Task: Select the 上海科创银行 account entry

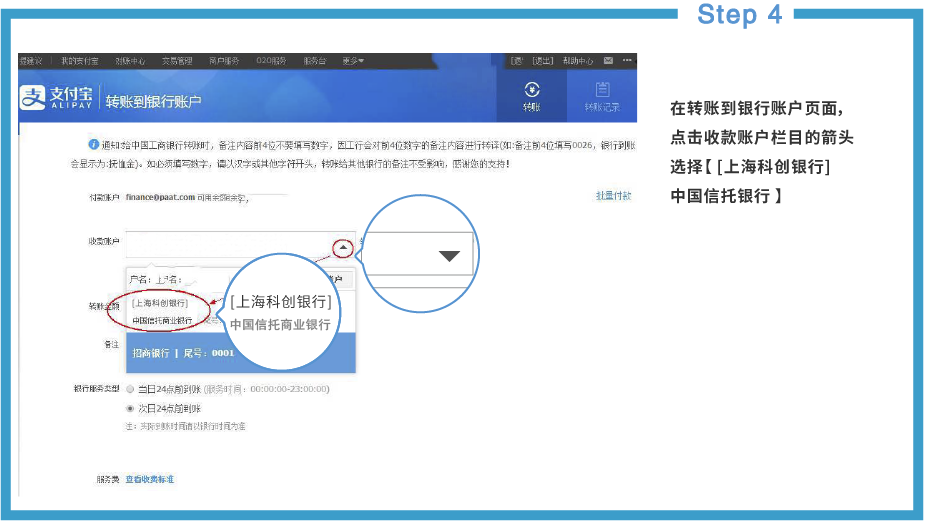Action: point(160,303)
